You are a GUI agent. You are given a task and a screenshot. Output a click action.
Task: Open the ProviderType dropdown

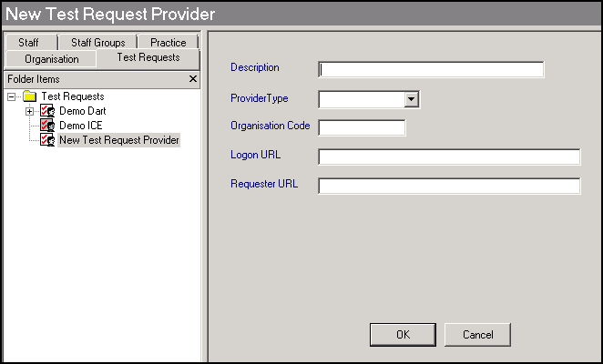pos(412,99)
